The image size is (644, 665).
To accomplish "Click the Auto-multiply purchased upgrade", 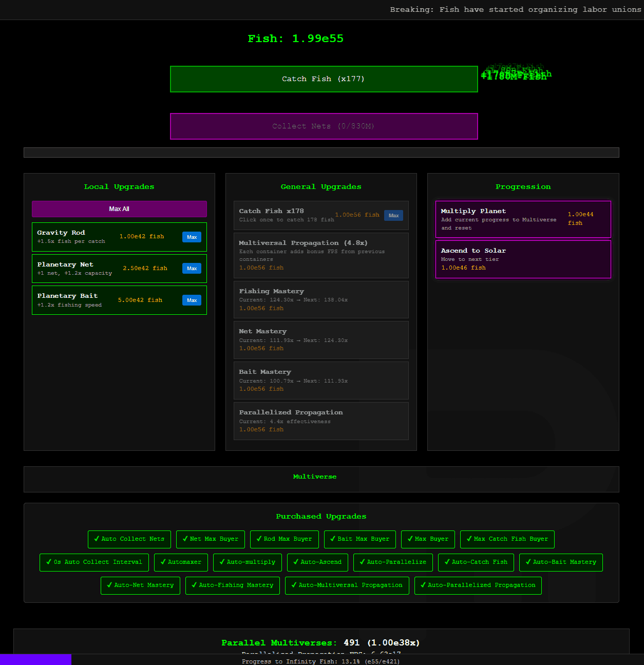I will click(248, 562).
